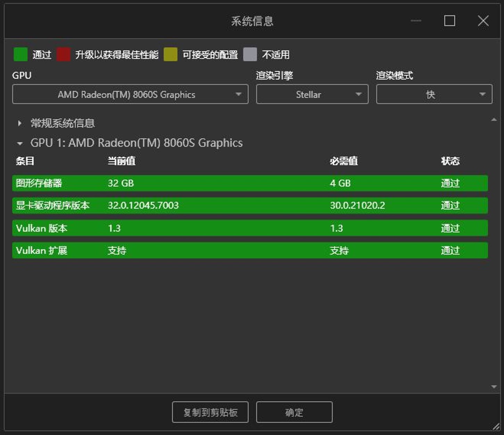The image size is (504, 435).
Task: Collapse the GPU 1 AMD Radeon section
Action: pyautogui.click(x=20, y=143)
